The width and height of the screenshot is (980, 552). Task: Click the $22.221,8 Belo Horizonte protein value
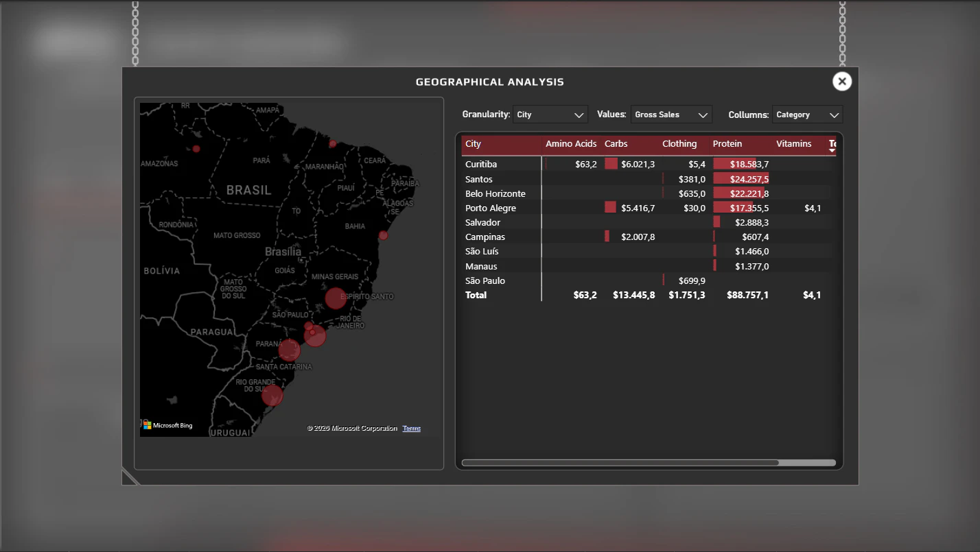click(749, 193)
